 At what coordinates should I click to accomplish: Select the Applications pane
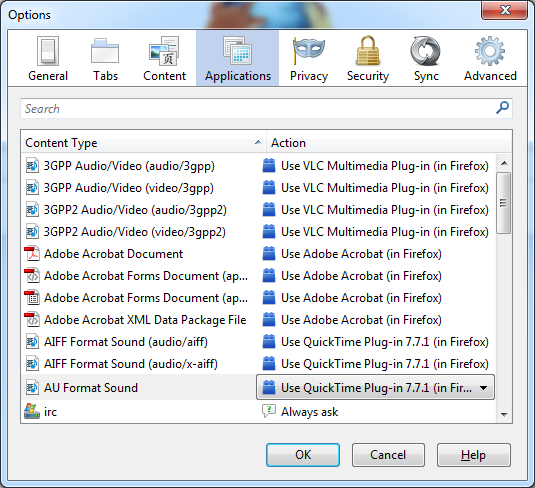(237, 58)
